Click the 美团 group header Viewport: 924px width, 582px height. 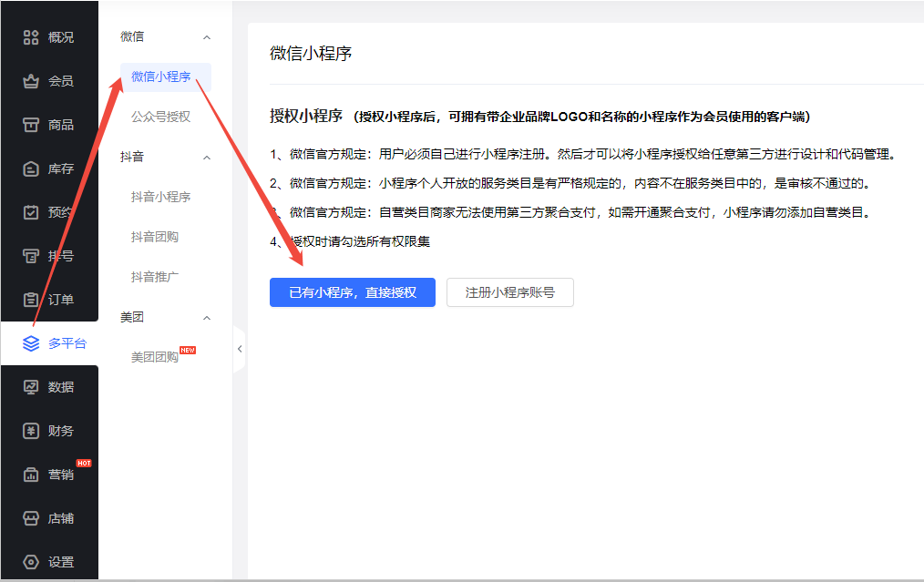coord(132,317)
